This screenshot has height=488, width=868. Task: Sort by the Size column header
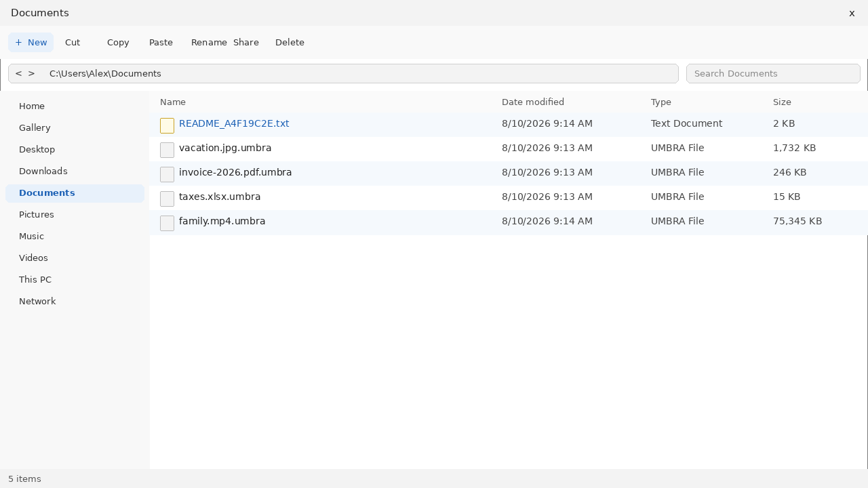(782, 102)
